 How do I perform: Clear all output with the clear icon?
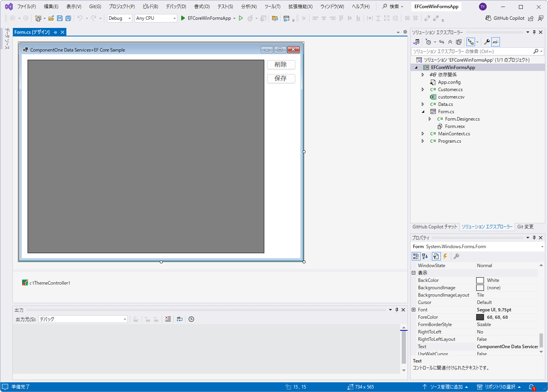click(168, 319)
